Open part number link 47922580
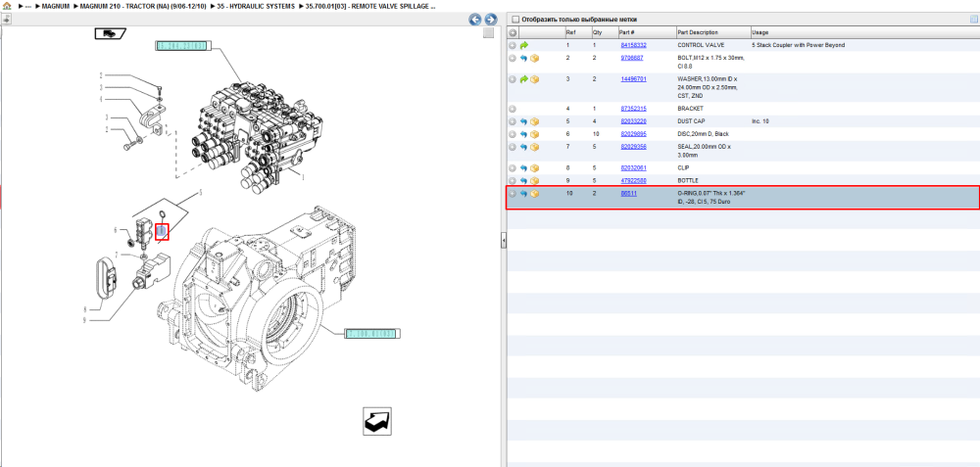Viewport: 980px width, 467px height. [634, 180]
